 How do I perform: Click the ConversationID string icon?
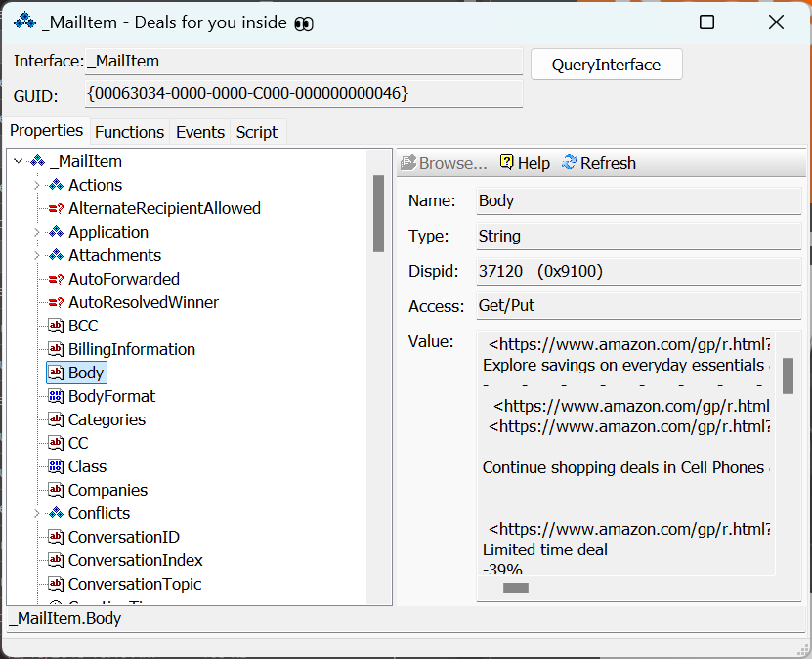(56, 537)
